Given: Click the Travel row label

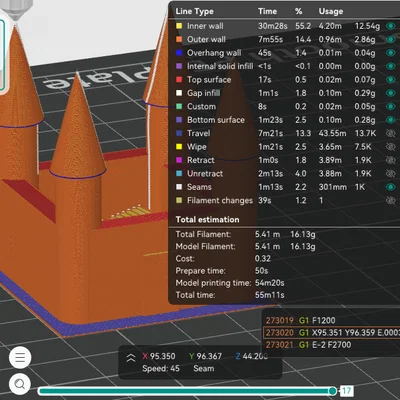Looking at the screenshot, I should (199, 133).
